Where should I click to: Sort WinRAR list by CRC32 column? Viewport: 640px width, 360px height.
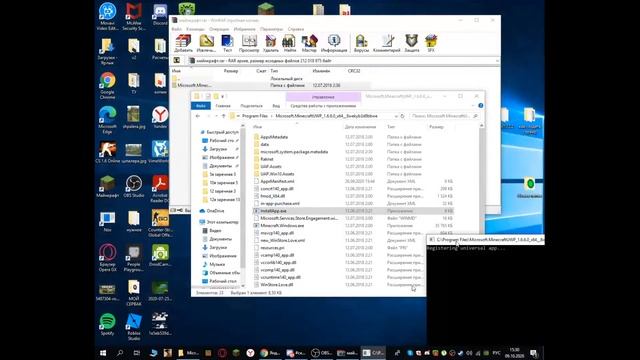pyautogui.click(x=354, y=71)
